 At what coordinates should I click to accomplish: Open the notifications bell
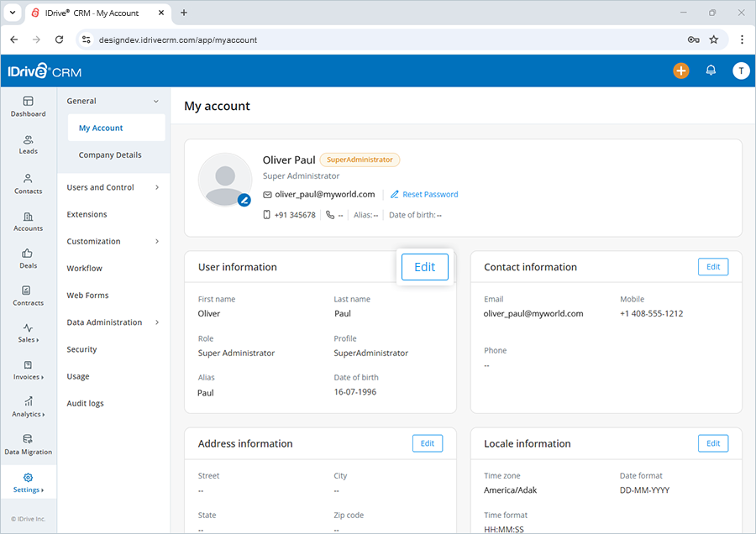pos(711,71)
